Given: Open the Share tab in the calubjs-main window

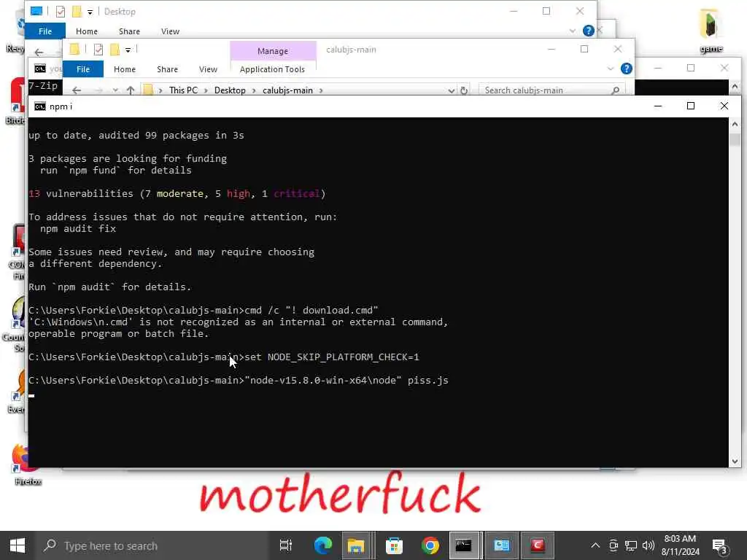Looking at the screenshot, I should point(167,69).
